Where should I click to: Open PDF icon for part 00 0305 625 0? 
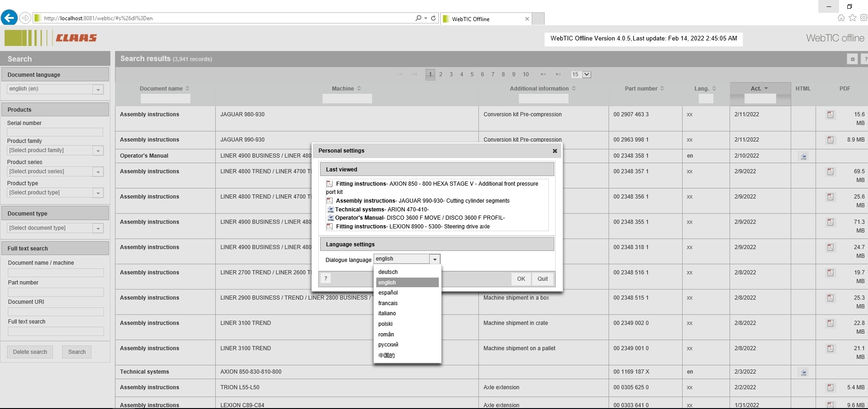830,387
